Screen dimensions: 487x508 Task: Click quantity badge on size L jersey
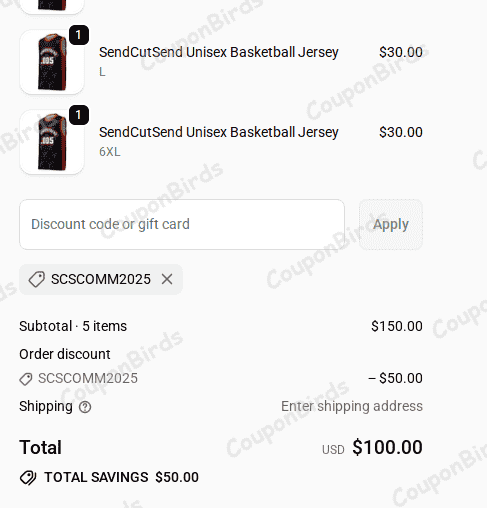pyautogui.click(x=79, y=35)
